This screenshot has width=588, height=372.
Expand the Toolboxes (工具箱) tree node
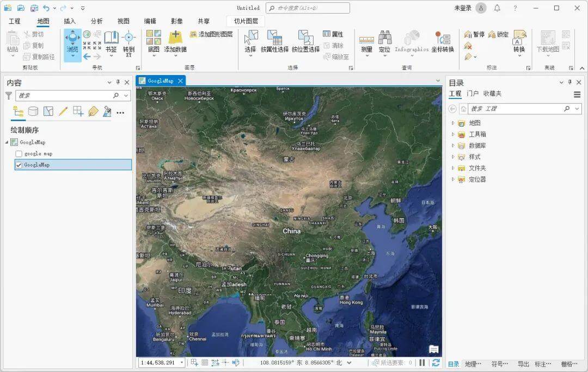coord(453,134)
